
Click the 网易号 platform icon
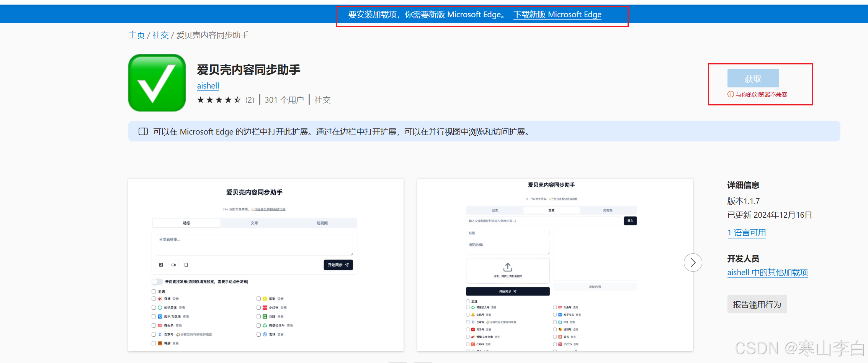tap(473, 329)
